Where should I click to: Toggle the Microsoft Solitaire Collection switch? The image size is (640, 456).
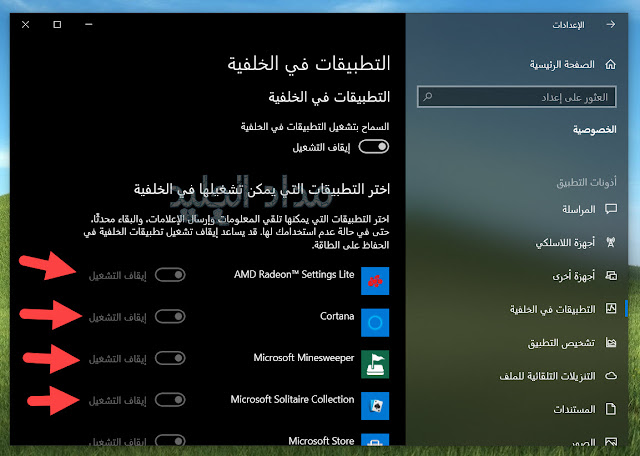170,400
